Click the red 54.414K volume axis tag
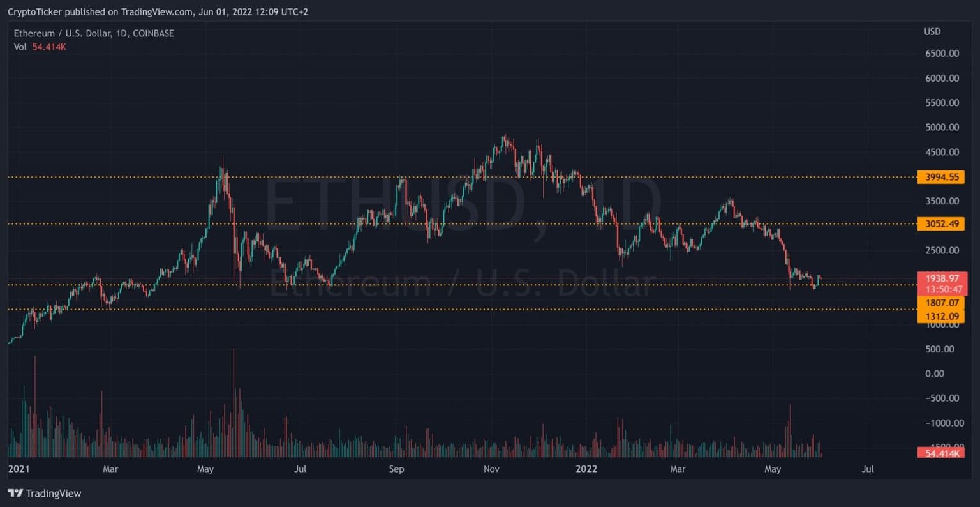This screenshot has height=507, width=980. [x=941, y=453]
